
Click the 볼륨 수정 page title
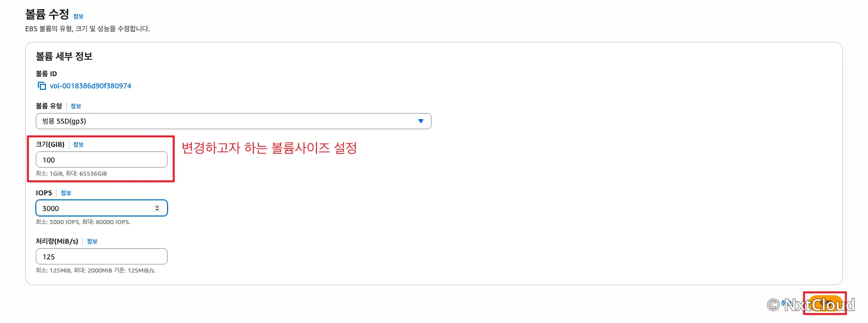click(47, 14)
